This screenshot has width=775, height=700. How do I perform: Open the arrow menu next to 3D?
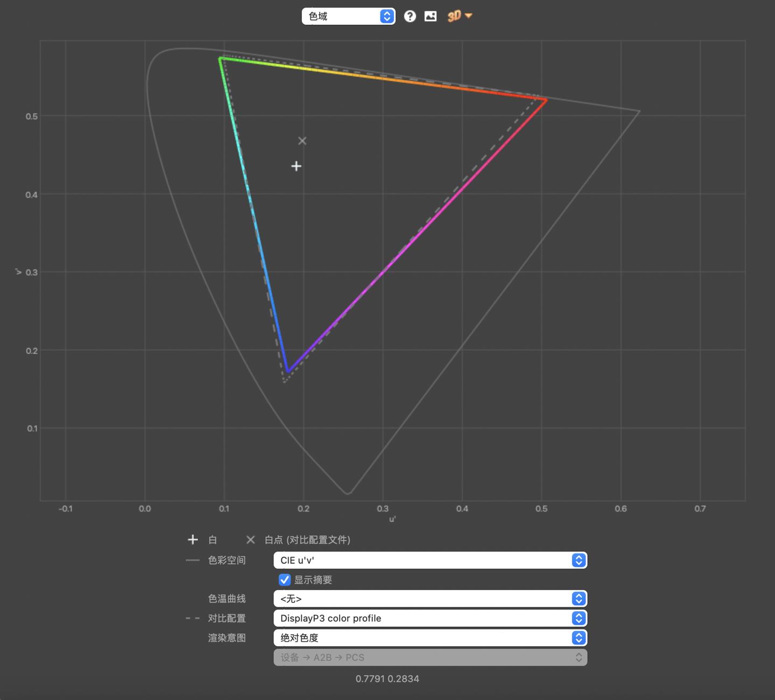[x=469, y=16]
